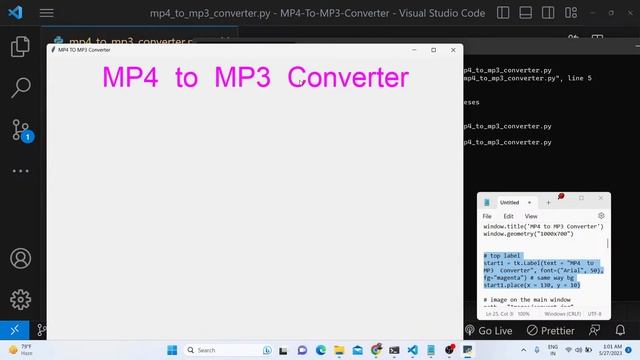Open the Terminal from the taskbar
The image size is (640, 360).
tap(394, 350)
